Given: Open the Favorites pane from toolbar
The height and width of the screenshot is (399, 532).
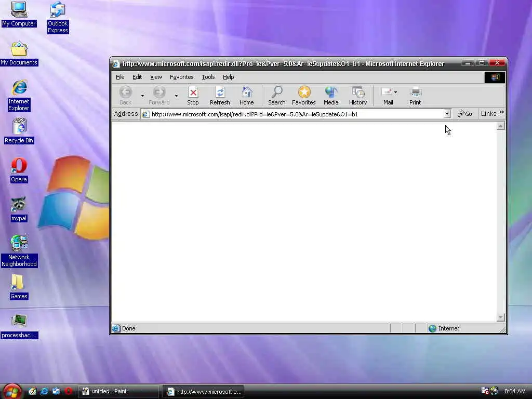Looking at the screenshot, I should pyautogui.click(x=303, y=96).
